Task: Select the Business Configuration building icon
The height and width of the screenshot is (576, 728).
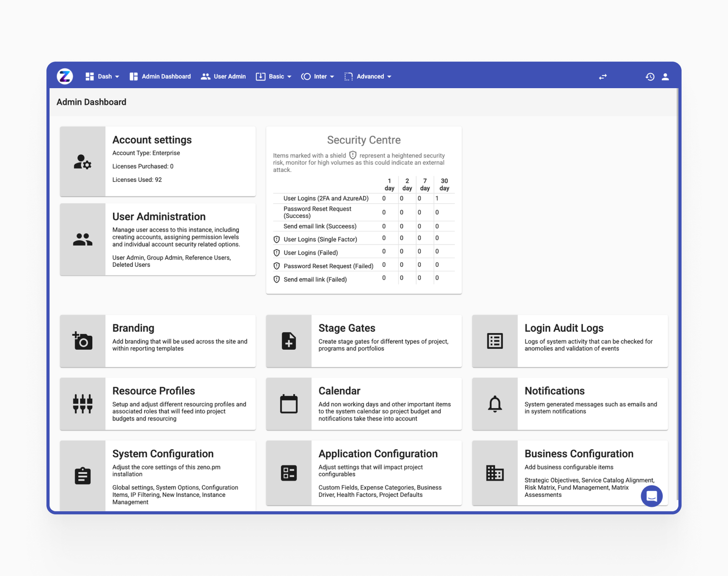Action: (495, 473)
